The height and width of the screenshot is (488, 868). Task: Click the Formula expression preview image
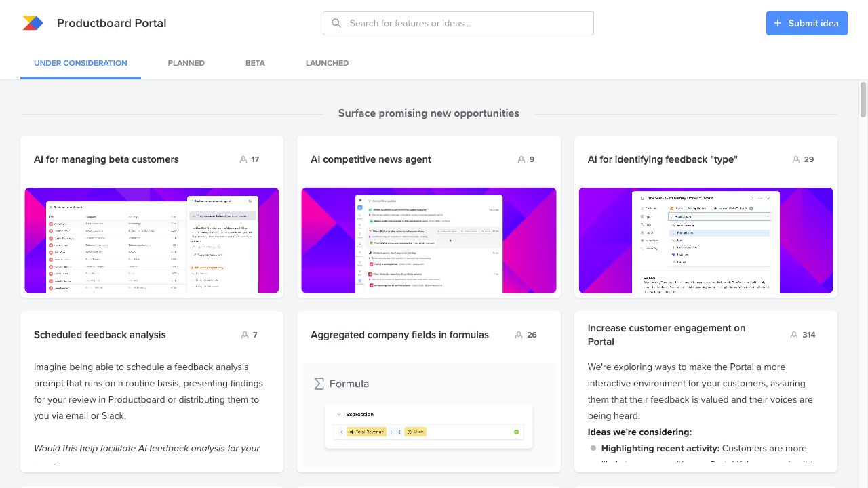tap(429, 415)
